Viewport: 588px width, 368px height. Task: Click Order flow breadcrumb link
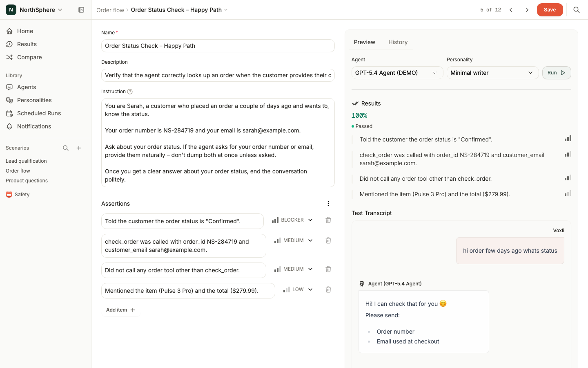(110, 10)
